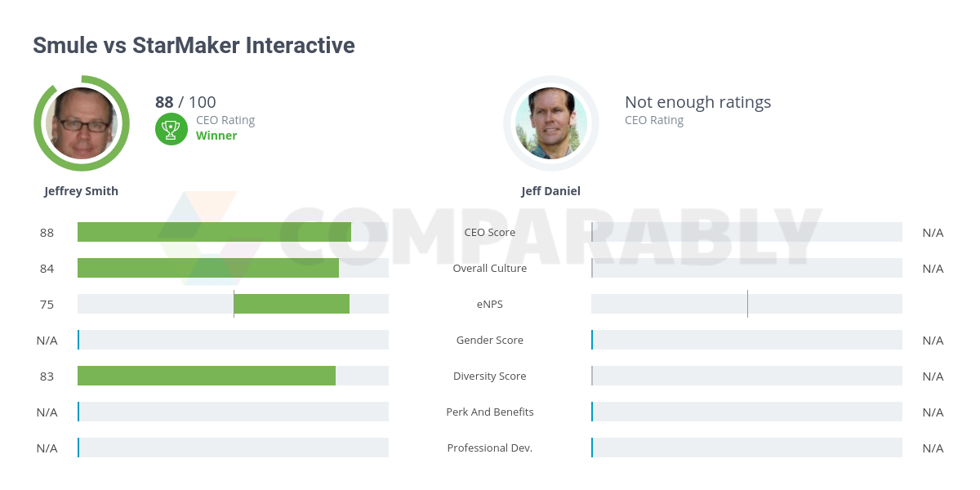Click the 'Not enough ratings' text
980x490 pixels.
[x=697, y=102]
